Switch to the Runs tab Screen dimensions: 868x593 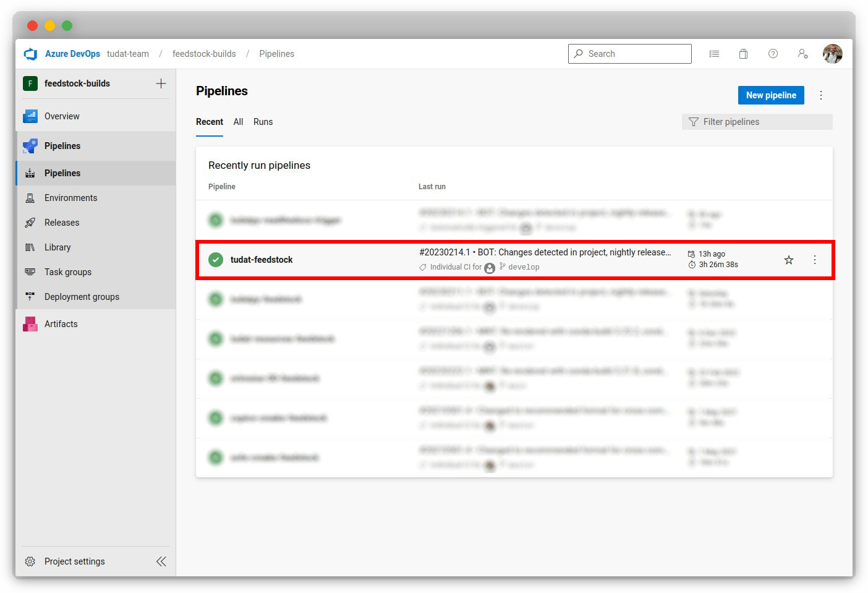click(263, 122)
